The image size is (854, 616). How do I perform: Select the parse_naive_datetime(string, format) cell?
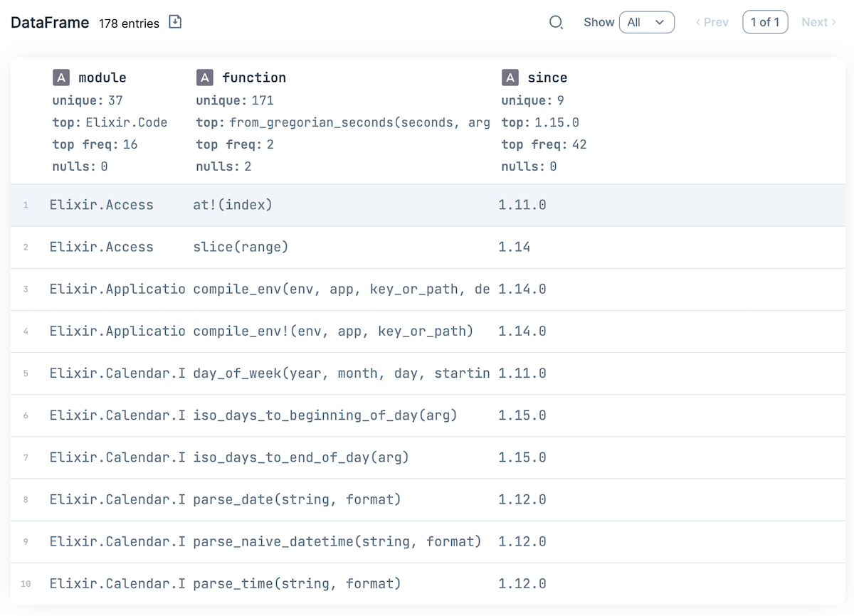(337, 541)
